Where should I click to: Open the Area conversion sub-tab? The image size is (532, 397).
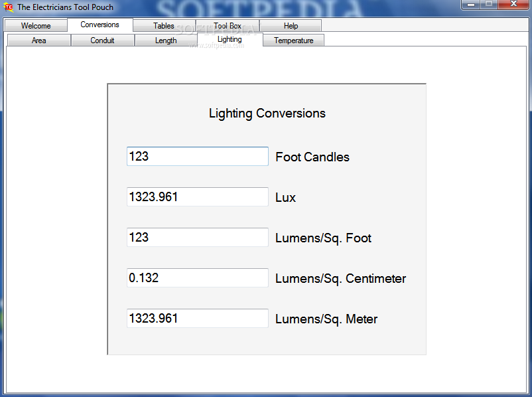click(x=38, y=40)
